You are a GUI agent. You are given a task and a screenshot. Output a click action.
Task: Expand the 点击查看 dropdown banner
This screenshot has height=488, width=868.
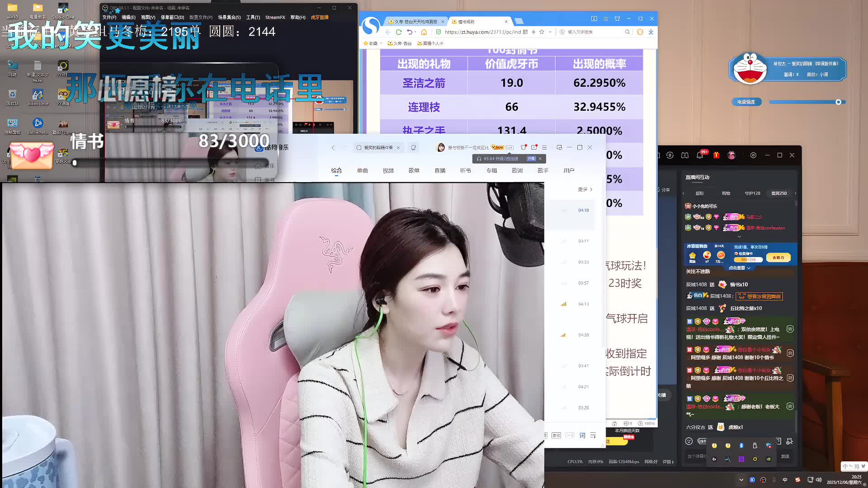(740, 268)
